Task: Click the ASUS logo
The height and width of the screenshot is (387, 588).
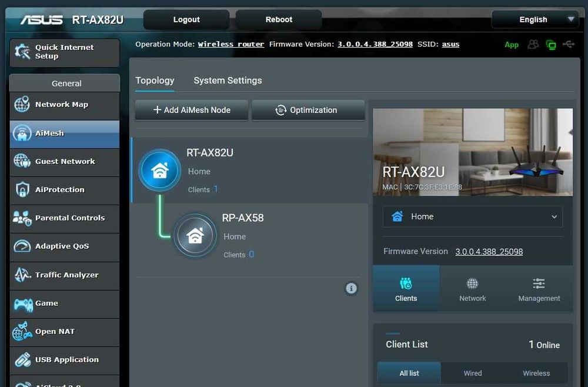Action: (x=42, y=19)
